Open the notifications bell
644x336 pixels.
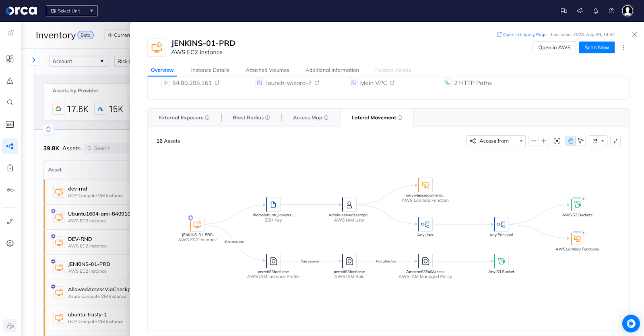pos(596,11)
